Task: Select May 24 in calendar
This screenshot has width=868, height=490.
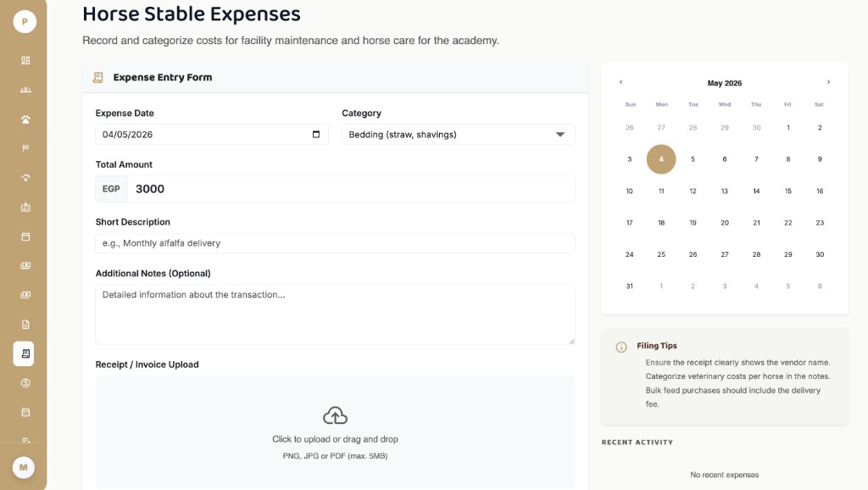Action: (x=630, y=254)
